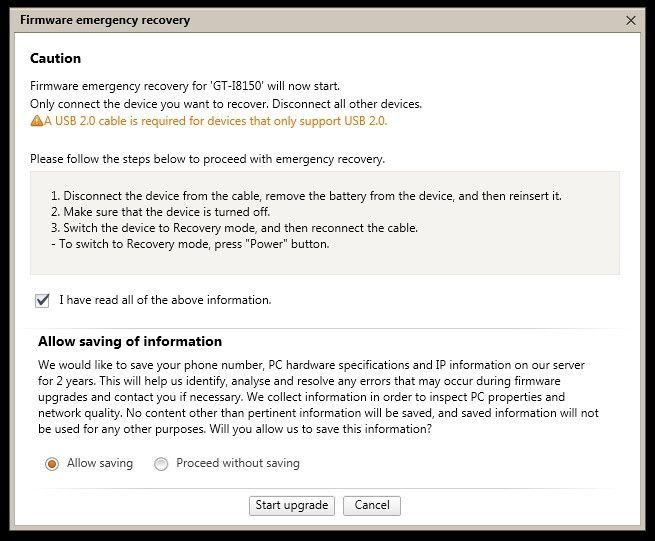The width and height of the screenshot is (655, 541).
Task: Click the orange USB 2.0 cable warning text
Action: coord(216,121)
